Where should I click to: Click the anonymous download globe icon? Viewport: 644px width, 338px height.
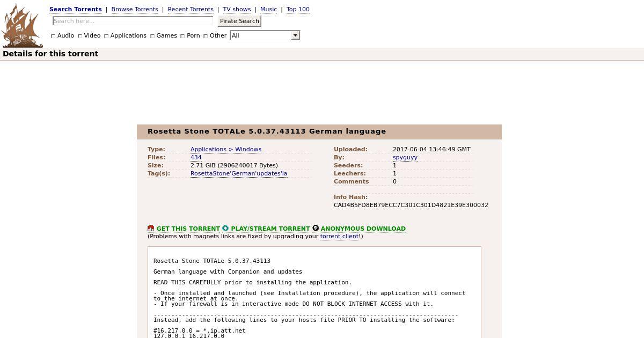(316, 229)
